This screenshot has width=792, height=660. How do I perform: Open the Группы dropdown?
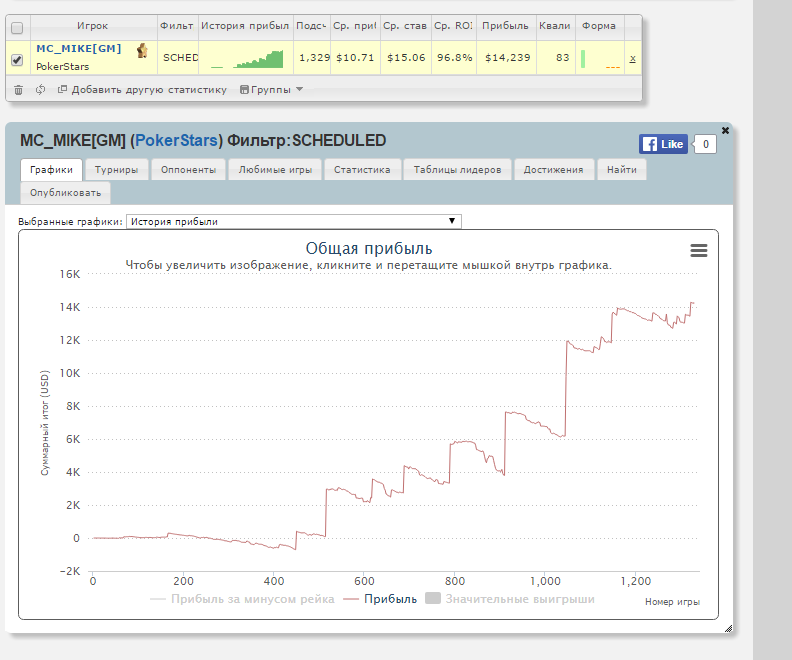(271, 89)
